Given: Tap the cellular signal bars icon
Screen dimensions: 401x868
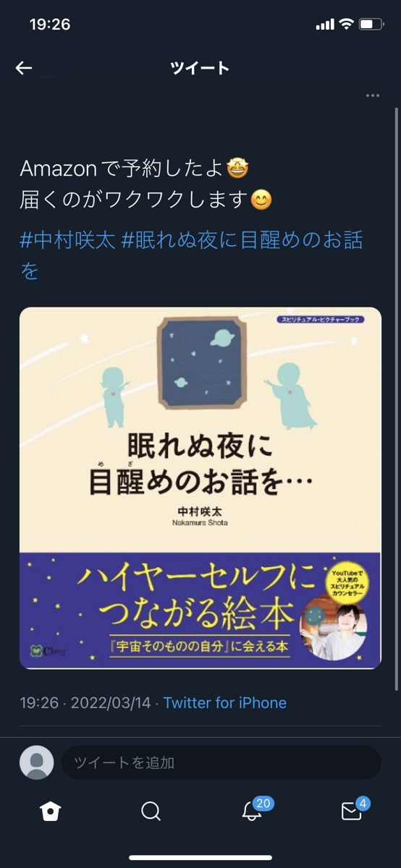Looking at the screenshot, I should (x=325, y=25).
